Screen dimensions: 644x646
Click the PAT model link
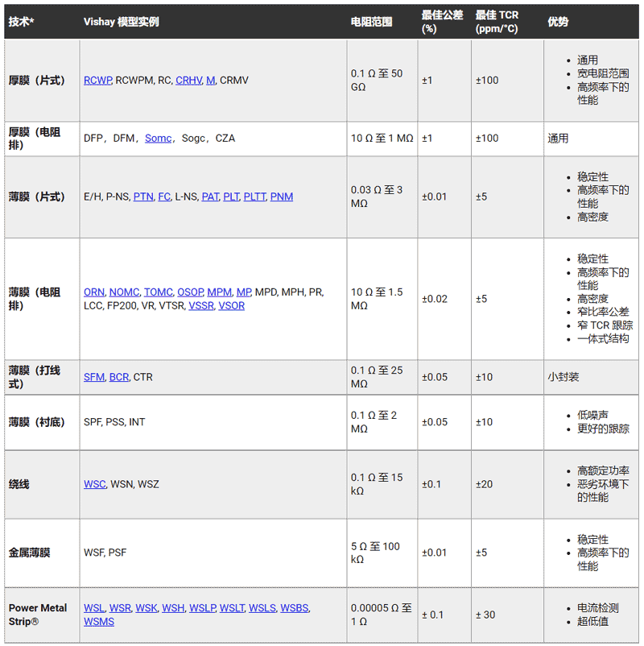point(210,197)
